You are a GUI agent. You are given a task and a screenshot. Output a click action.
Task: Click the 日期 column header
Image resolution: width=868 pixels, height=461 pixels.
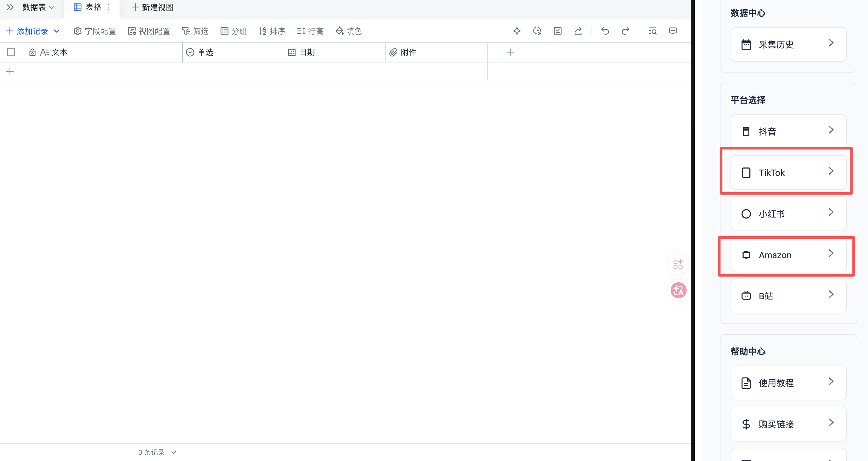click(335, 52)
